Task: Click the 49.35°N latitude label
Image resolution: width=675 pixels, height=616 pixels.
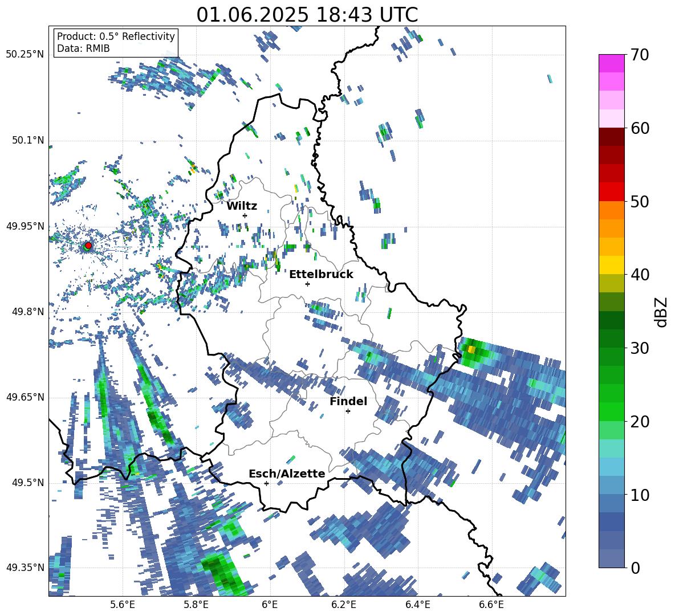Action: (25, 568)
